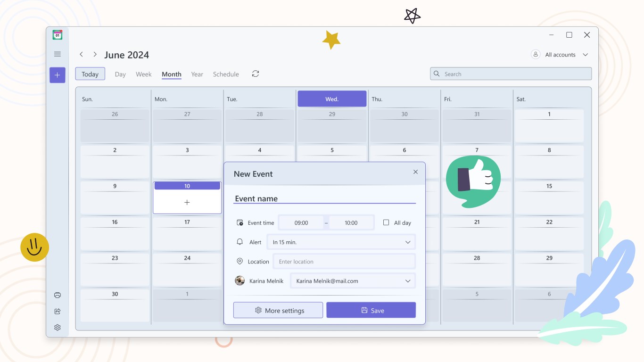Switch to the Year view tab
Viewport: 644px width, 362px height.
pos(197,74)
